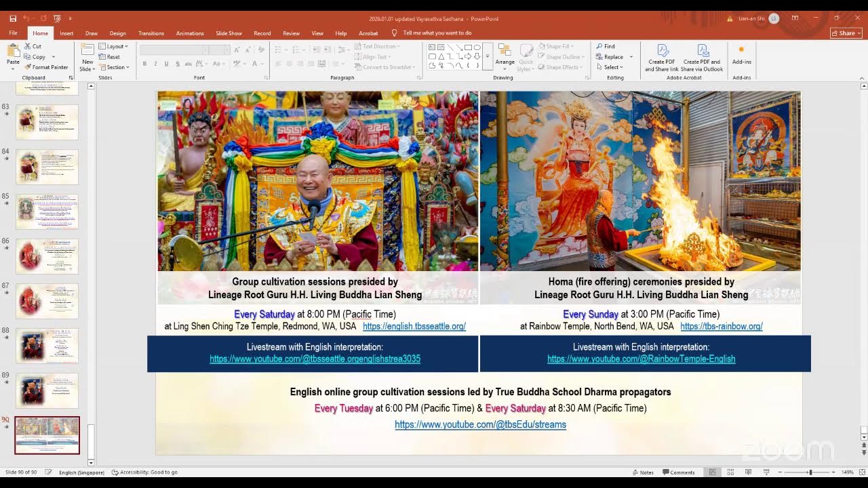This screenshot has width=868, height=488.
Task: Open the Review tab
Action: point(291,33)
